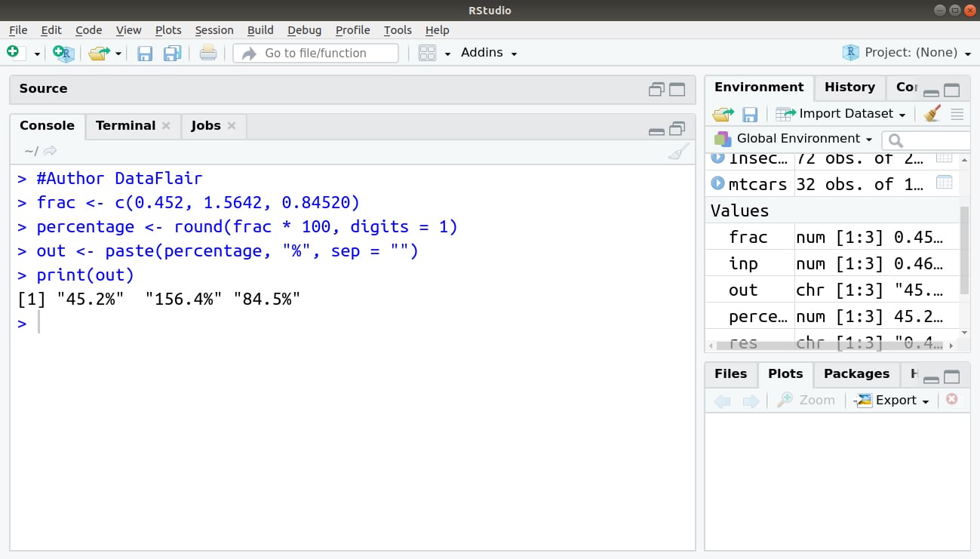Close the Terminal tab
The height and width of the screenshot is (559, 980).
point(166,126)
